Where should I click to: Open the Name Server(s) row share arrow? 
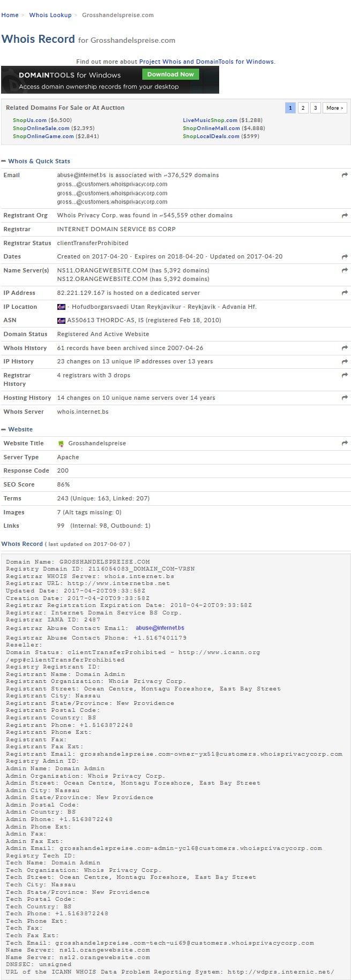tap(345, 270)
